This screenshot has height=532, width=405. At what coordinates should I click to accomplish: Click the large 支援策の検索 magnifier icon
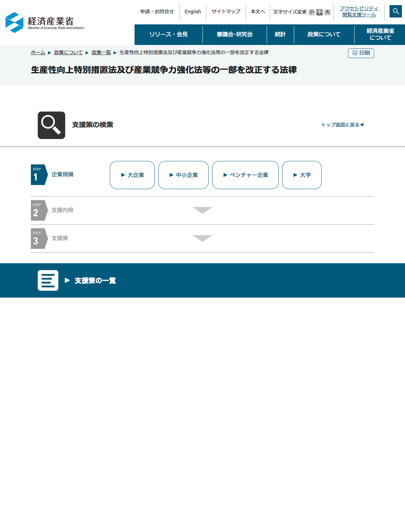[51, 125]
